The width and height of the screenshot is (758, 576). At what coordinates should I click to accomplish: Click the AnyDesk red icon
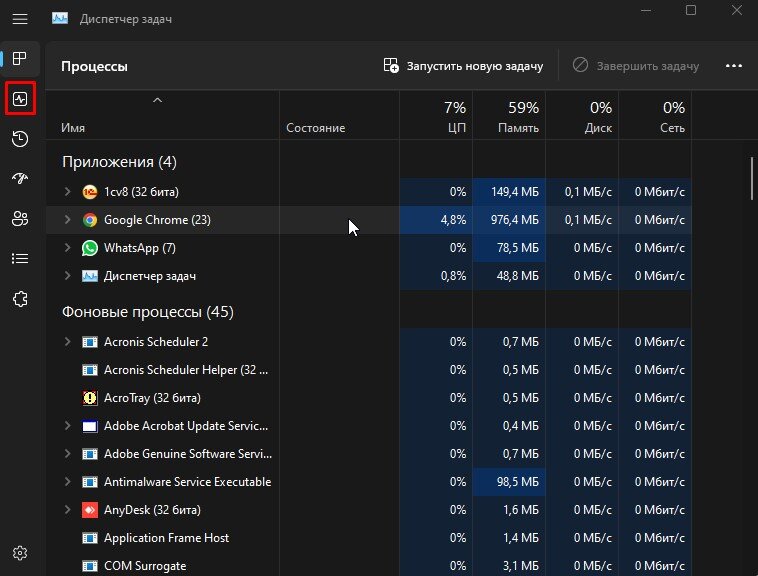(x=89, y=510)
